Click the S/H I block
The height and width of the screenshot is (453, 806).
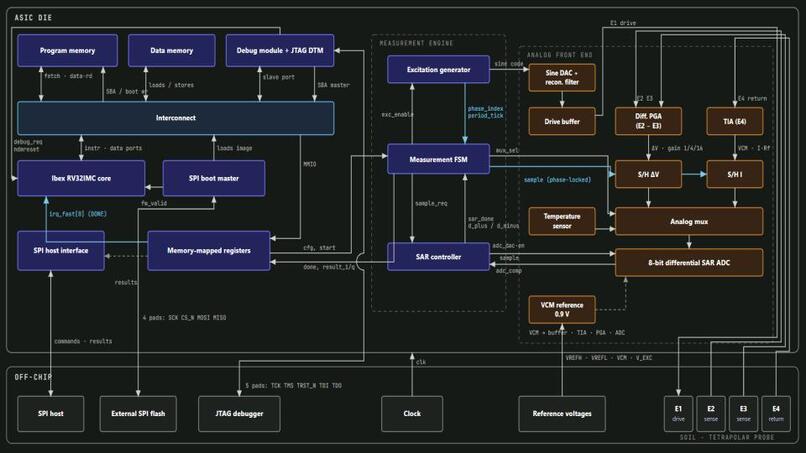coord(735,174)
